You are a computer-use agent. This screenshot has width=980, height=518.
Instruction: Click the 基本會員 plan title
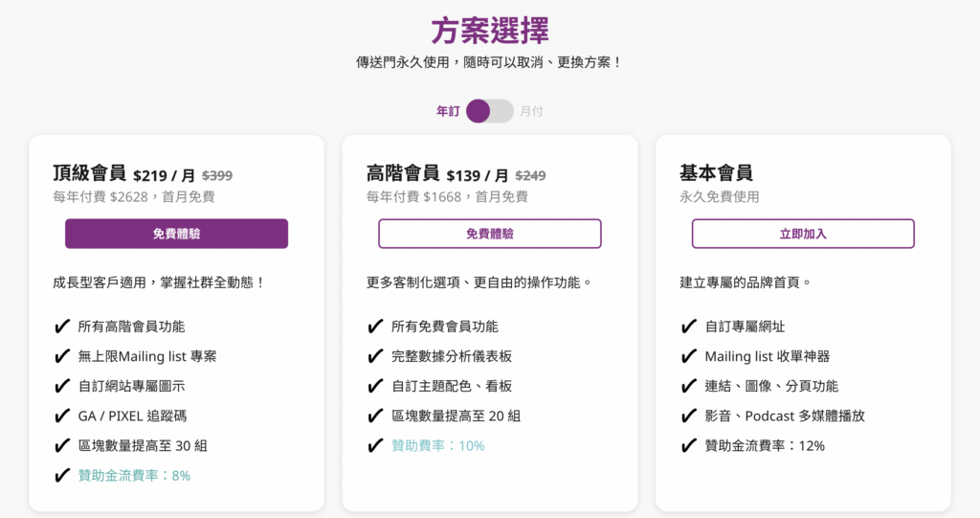716,173
